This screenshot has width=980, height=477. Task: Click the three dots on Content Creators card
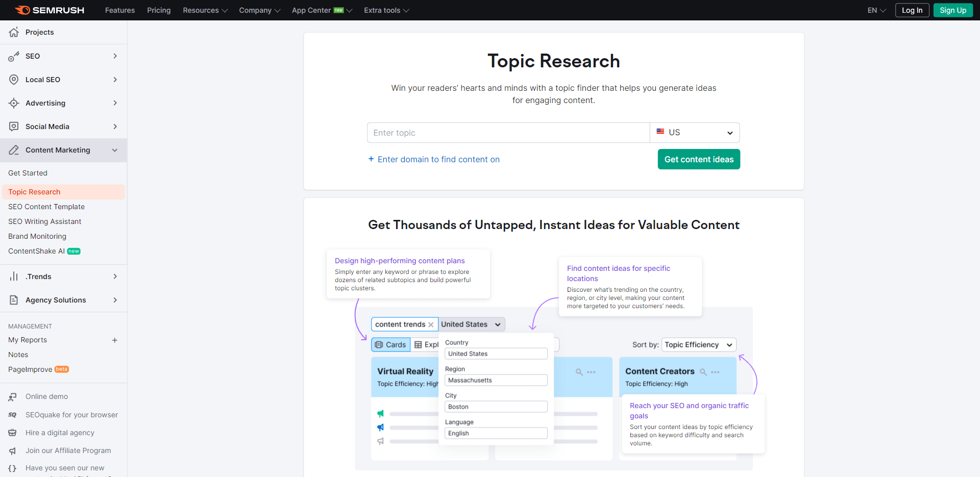tap(715, 372)
